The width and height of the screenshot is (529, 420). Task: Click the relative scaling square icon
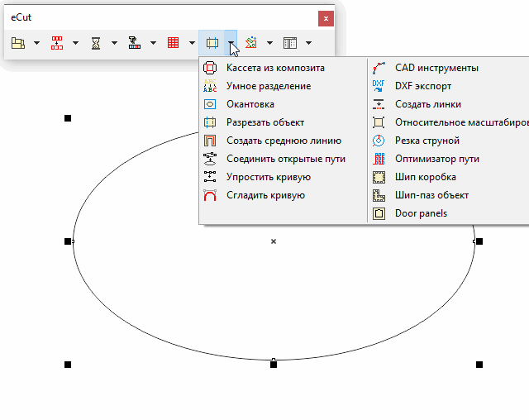tap(379, 122)
